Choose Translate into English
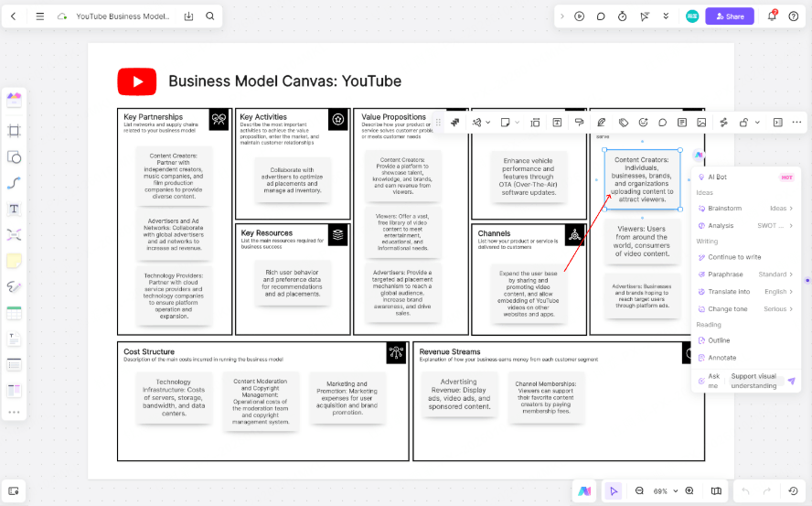This screenshot has height=506, width=812. tap(746, 292)
